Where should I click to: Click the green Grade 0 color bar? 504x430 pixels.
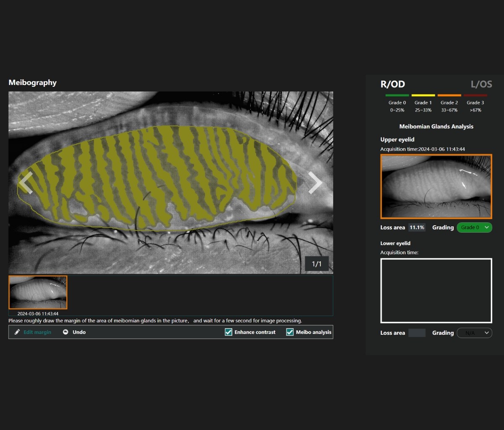coord(397,96)
